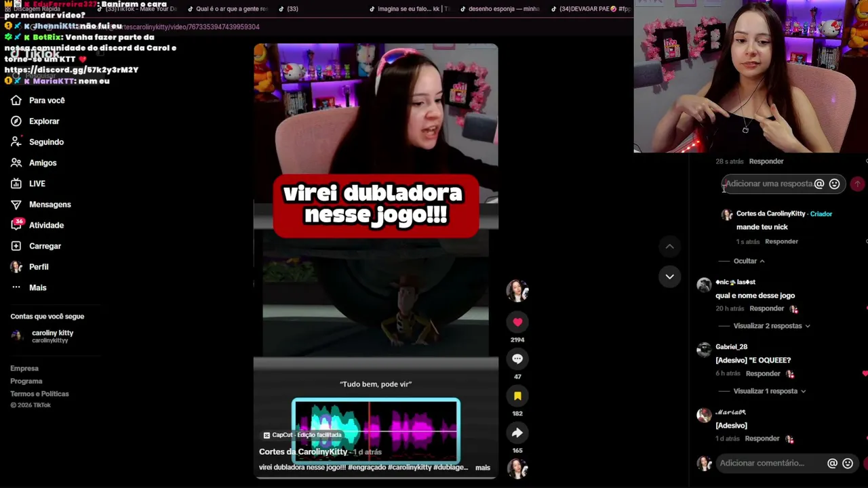Click the 'Contas que você segue' heading

47,317
